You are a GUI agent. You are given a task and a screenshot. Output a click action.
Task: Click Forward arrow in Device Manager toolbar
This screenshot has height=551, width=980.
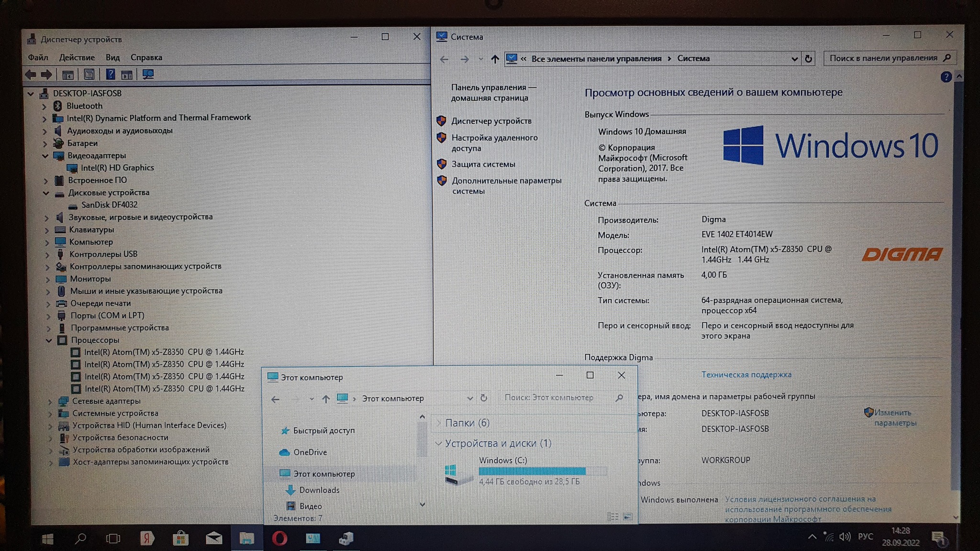47,75
